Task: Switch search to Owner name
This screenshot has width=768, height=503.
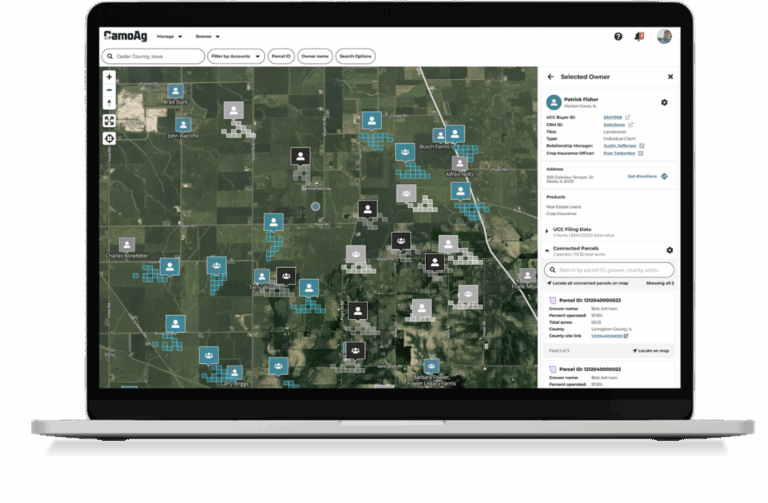Action: pos(314,57)
